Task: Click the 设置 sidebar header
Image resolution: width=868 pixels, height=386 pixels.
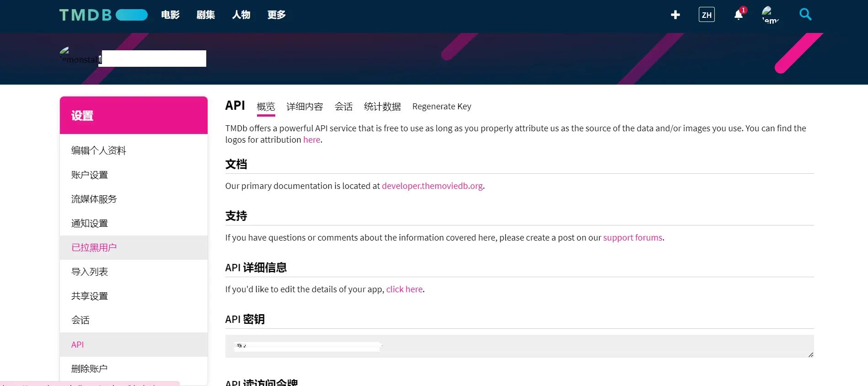Action: click(x=134, y=115)
